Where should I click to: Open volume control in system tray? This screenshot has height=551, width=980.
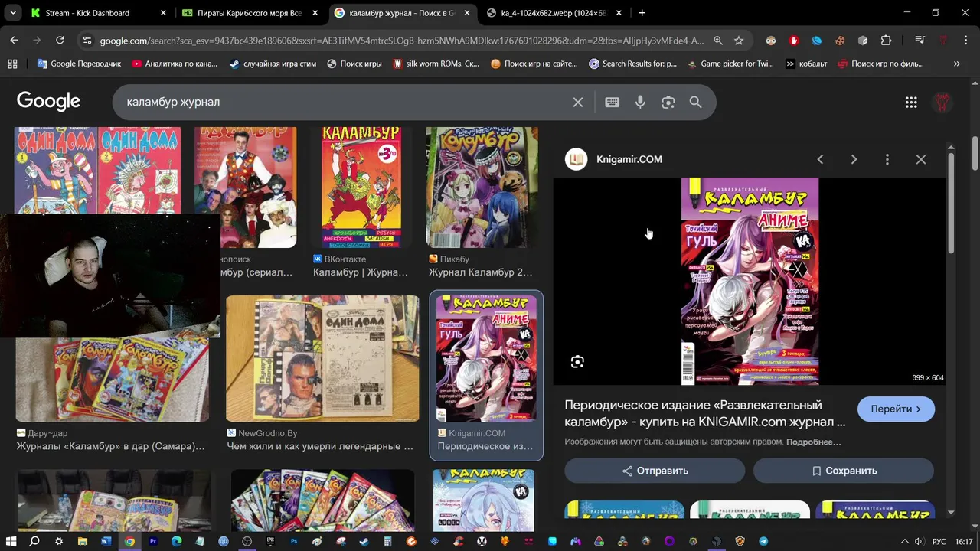click(x=919, y=541)
